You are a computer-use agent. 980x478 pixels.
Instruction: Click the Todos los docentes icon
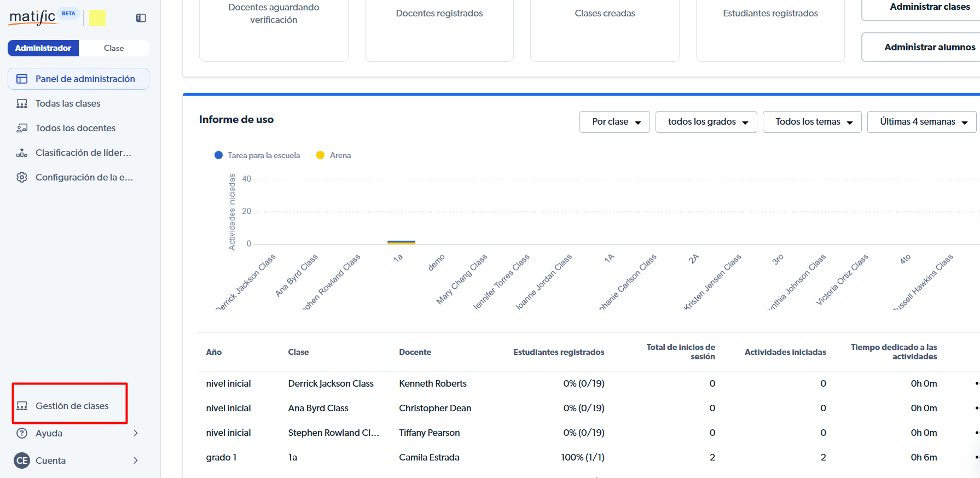point(22,128)
